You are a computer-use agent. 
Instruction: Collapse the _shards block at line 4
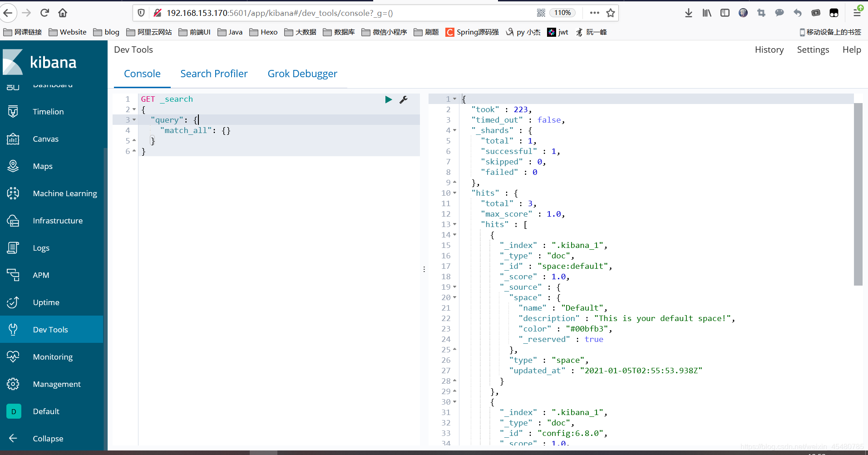click(454, 130)
